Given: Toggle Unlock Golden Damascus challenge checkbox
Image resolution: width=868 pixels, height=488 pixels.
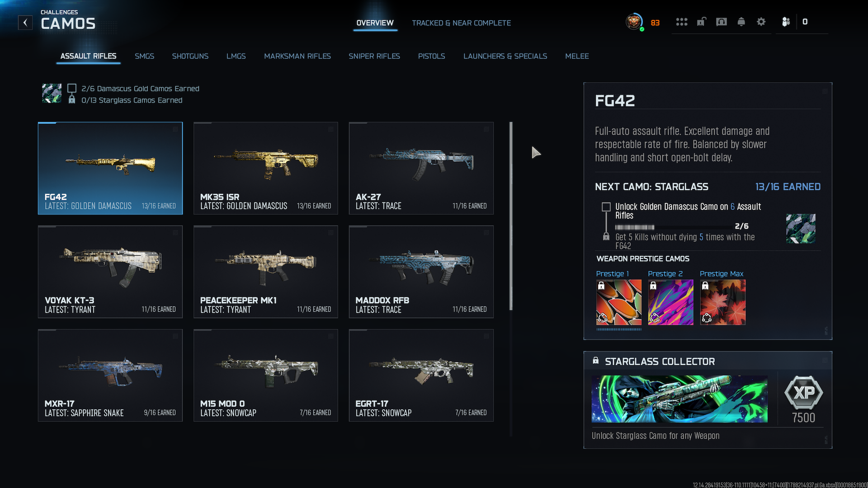Looking at the screenshot, I should click(606, 207).
